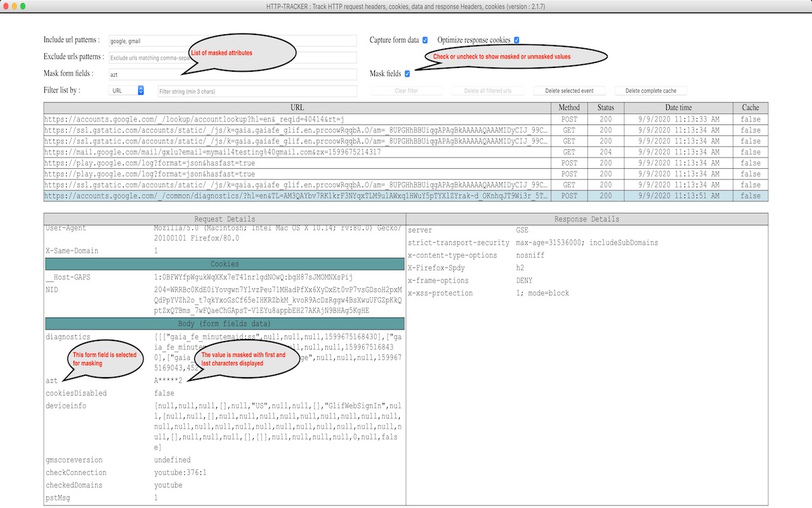This screenshot has width=812, height=508.
Task: Click the diagnostics field name
Action: click(x=68, y=337)
